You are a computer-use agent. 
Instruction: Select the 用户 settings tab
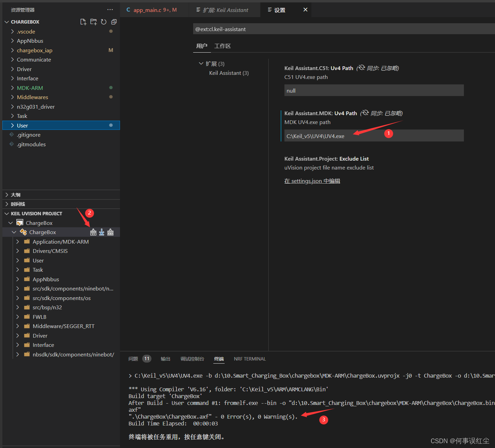point(202,46)
